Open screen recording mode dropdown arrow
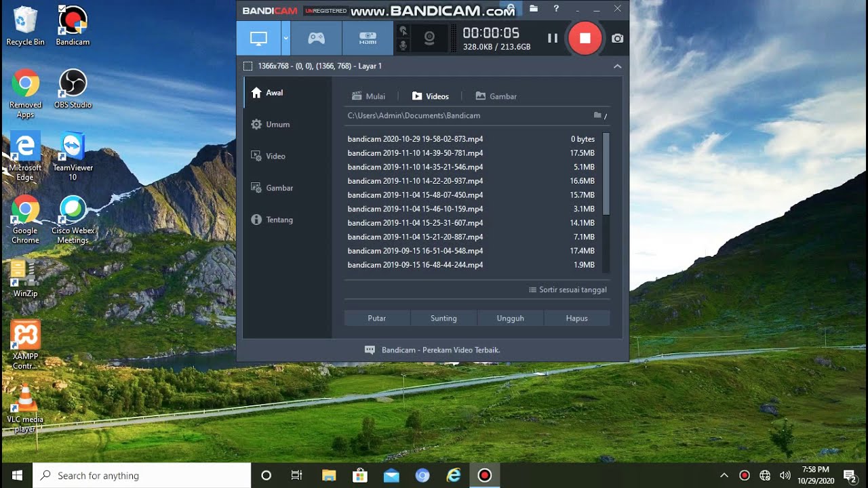Image resolution: width=868 pixels, height=488 pixels. (285, 39)
